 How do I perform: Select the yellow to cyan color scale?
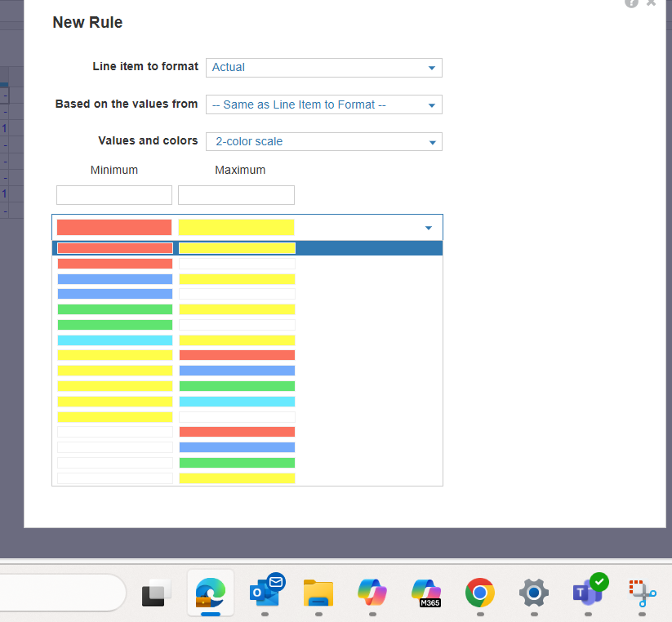tap(247, 402)
